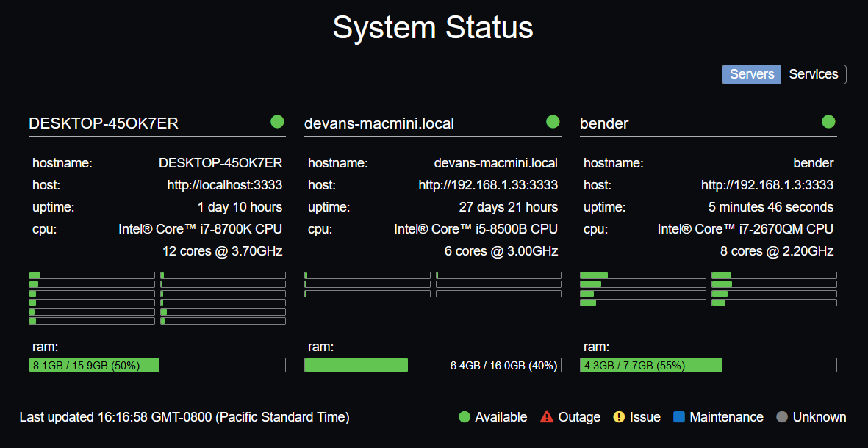
Task: Click the Maintenance legend label
Action: (x=726, y=417)
